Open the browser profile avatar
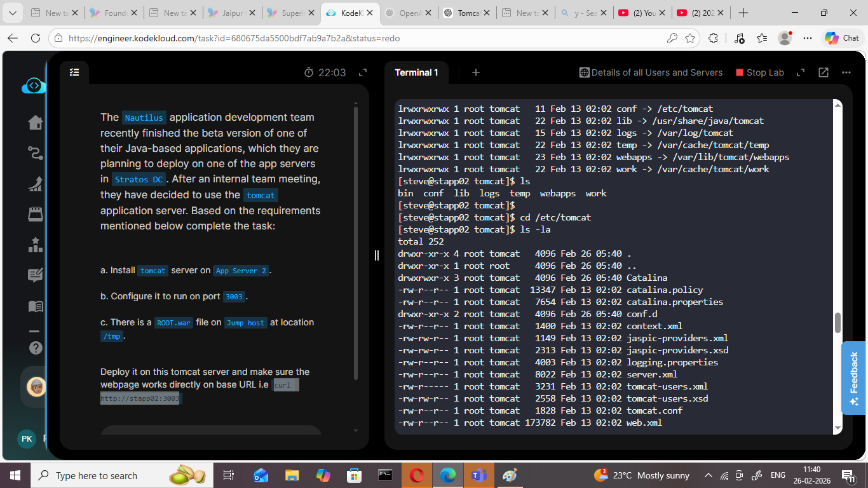This screenshot has height=488, width=868. tap(785, 38)
